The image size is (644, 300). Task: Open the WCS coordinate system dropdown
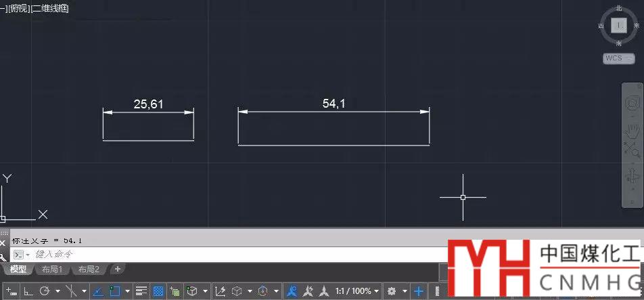click(x=619, y=58)
